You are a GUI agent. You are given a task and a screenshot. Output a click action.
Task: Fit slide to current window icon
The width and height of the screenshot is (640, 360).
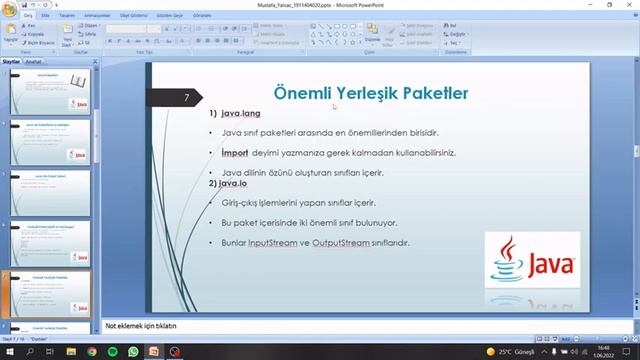point(635,339)
